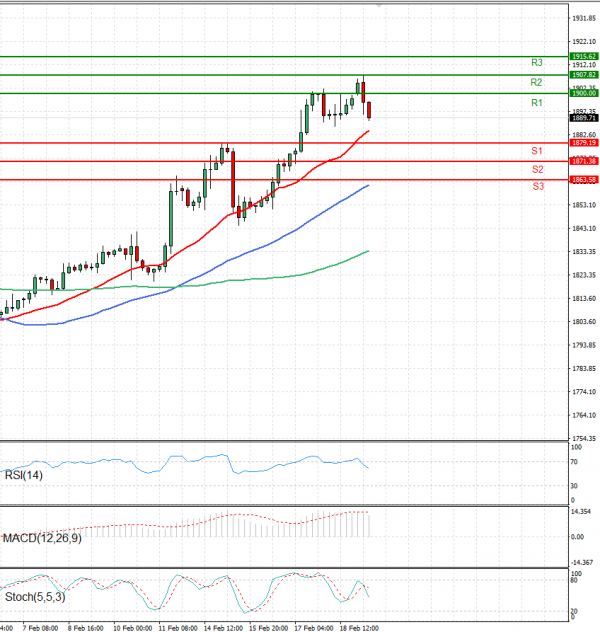Click the current price tag 1889.71
Image resolution: width=600 pixels, height=632 pixels.
pyautogui.click(x=584, y=118)
